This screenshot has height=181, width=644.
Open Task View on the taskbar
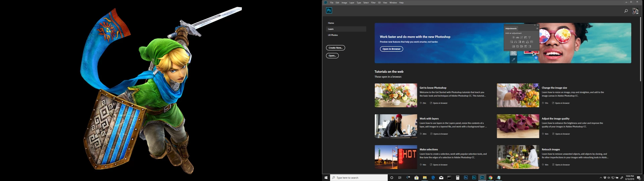400,178
